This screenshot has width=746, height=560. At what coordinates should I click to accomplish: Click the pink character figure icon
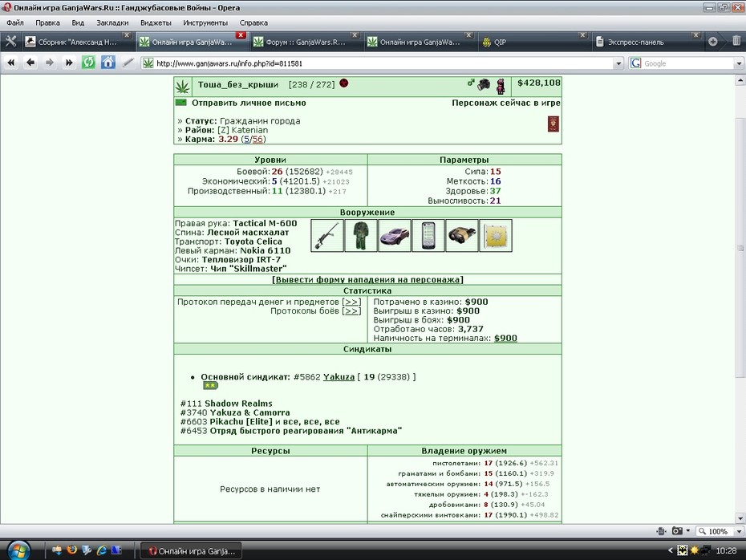click(x=501, y=86)
